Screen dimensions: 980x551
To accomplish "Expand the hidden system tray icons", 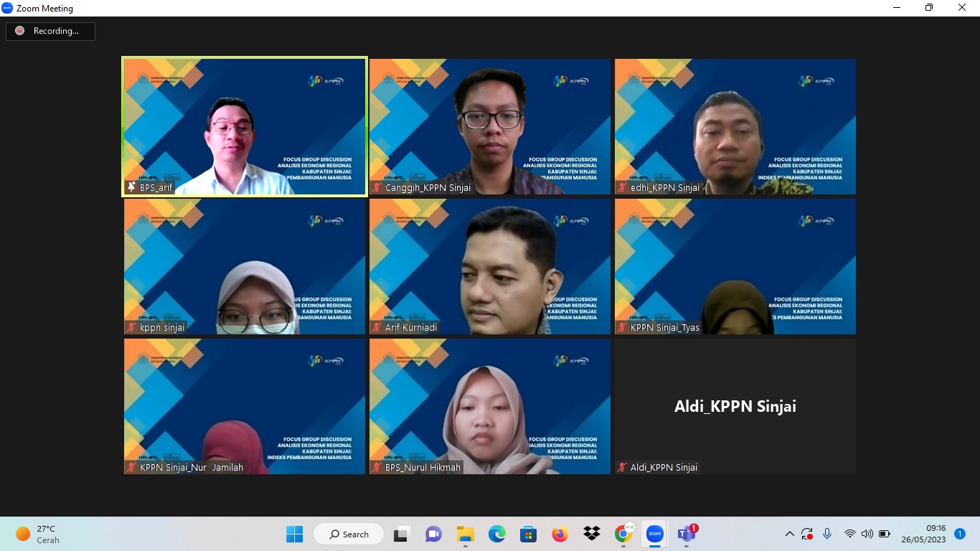I will coord(790,534).
